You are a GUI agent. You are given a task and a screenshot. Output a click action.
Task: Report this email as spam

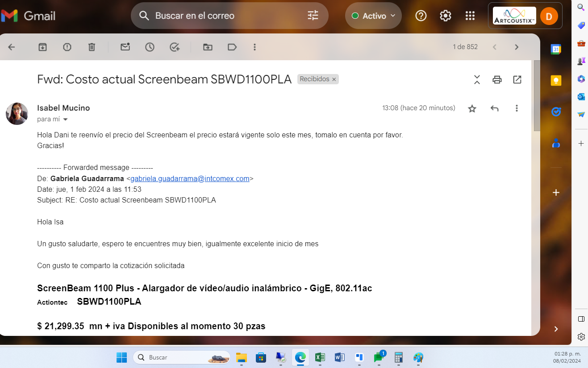67,47
